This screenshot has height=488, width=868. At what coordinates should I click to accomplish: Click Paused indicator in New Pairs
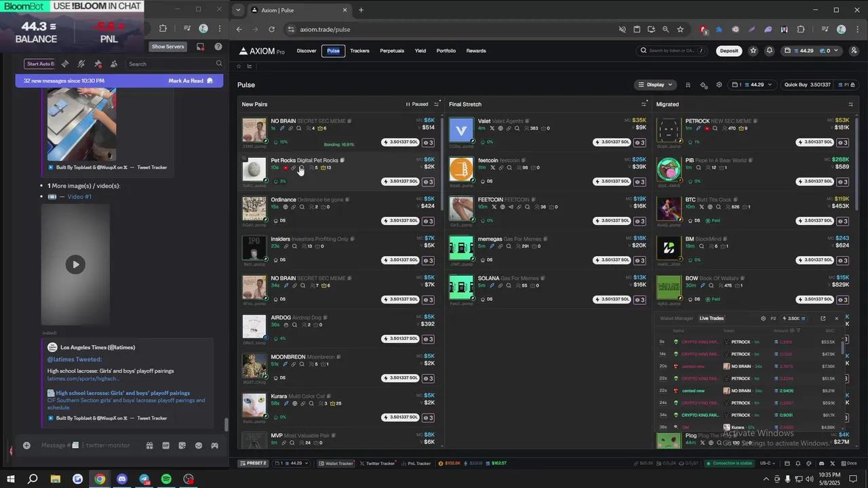pyautogui.click(x=417, y=104)
